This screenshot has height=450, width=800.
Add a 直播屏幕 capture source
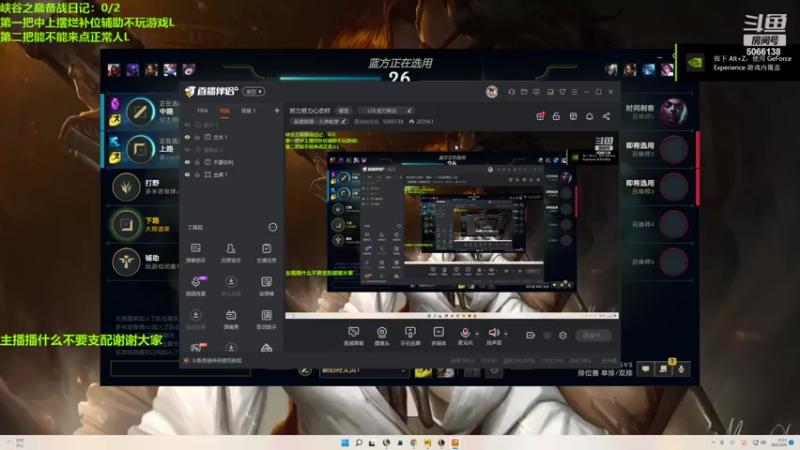point(353,336)
